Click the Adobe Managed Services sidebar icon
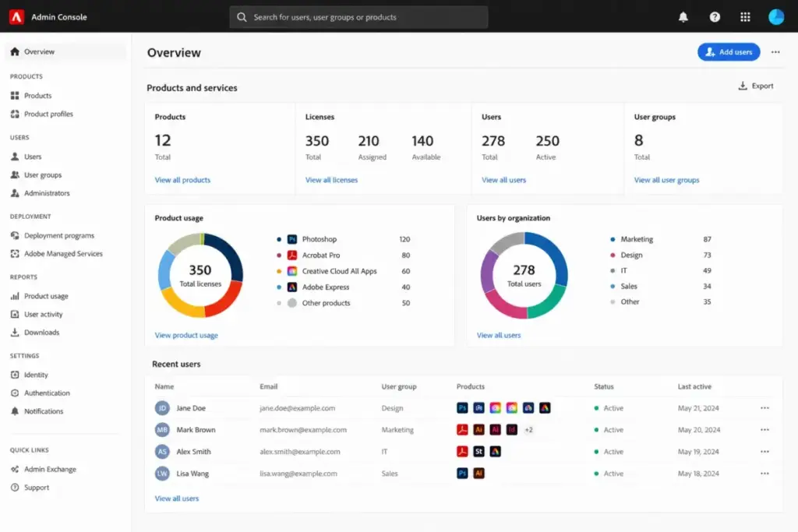Viewport: 798px width, 532px height. 15,254
